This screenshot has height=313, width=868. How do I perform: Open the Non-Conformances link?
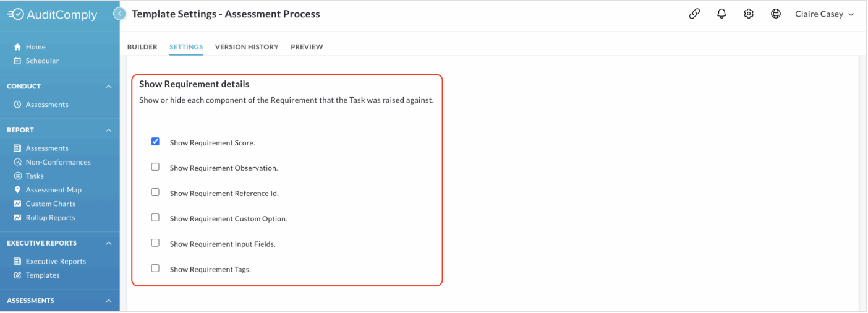[x=52, y=162]
